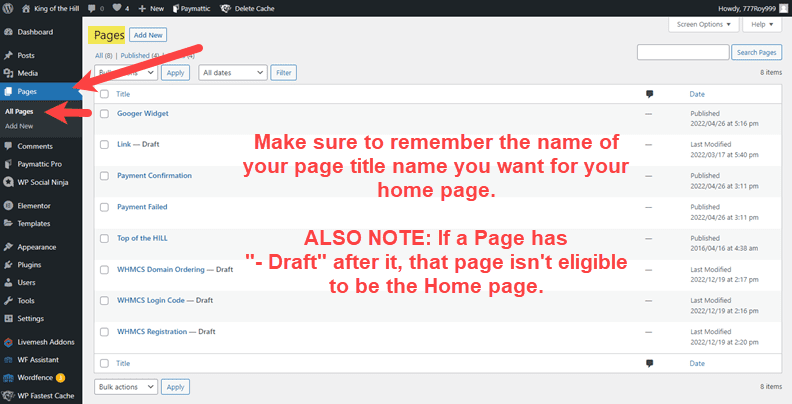The height and width of the screenshot is (404, 792).
Task: Click the Templates folder icon in sidebar
Action: 8,223
